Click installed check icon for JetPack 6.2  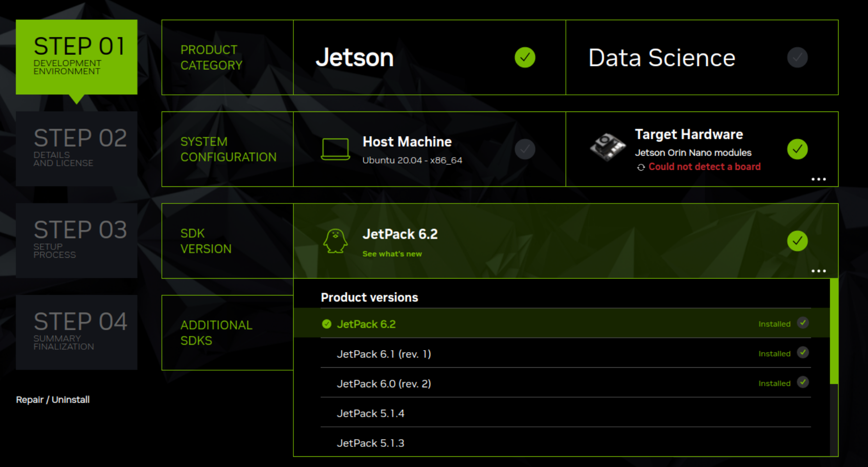[x=802, y=323]
